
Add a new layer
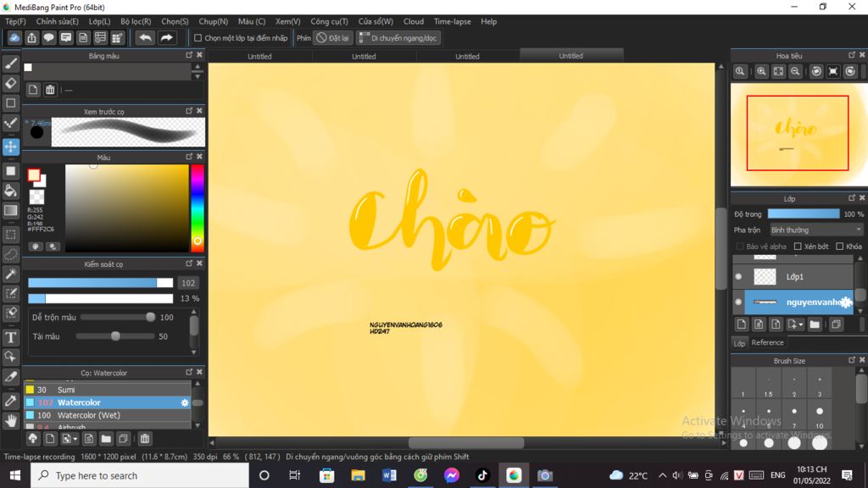coord(741,324)
